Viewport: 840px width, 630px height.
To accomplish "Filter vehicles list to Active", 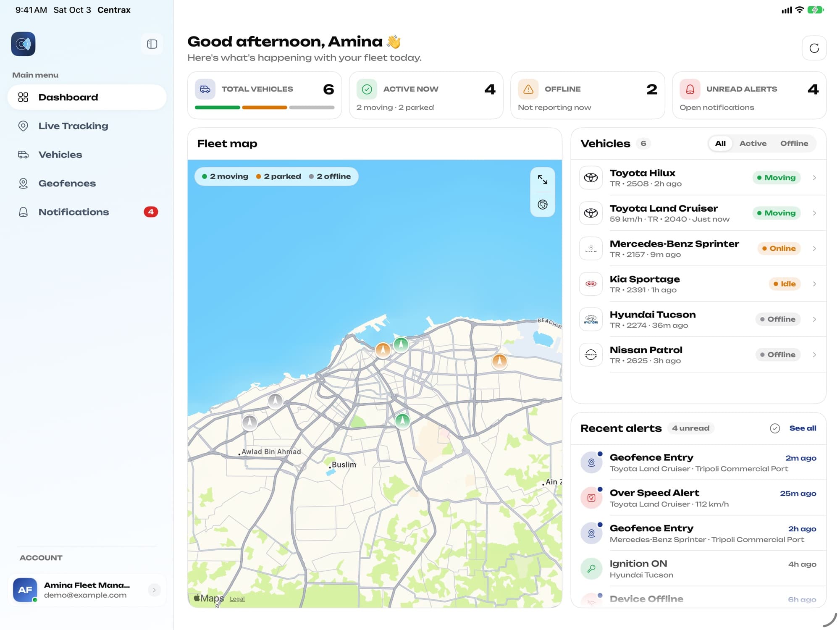I will pos(753,143).
